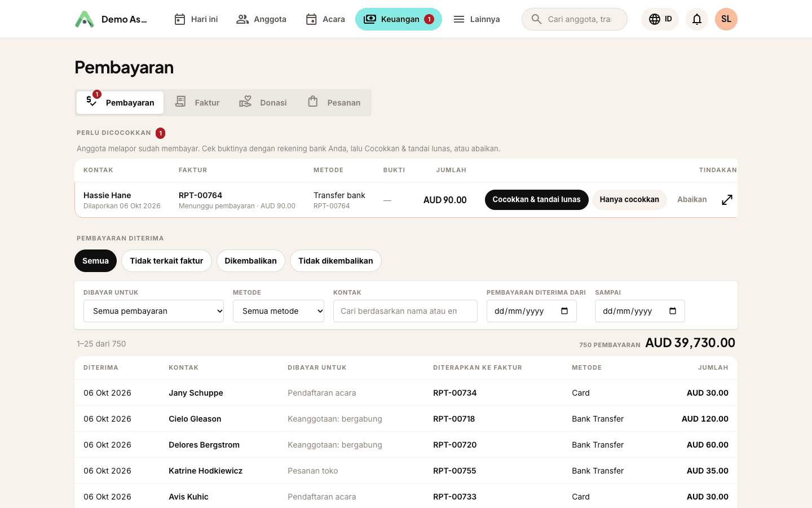Click Cocokkan & tandai lunas button
This screenshot has height=508, width=812.
pyautogui.click(x=537, y=200)
